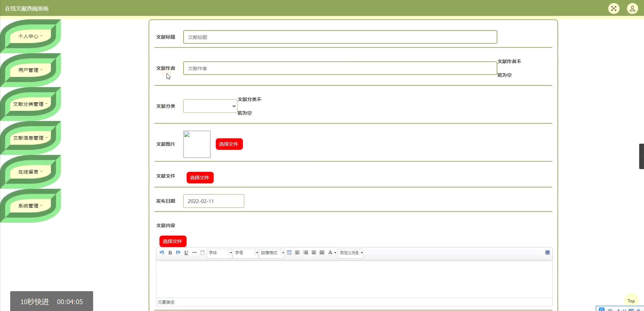Click the undo icon in editor toolbar
This screenshot has width=644, height=311.
click(x=162, y=253)
